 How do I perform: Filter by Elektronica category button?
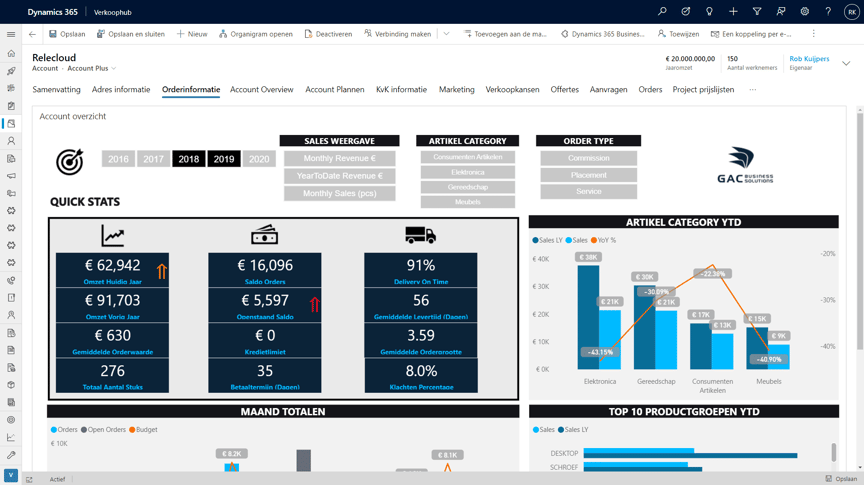tap(467, 172)
